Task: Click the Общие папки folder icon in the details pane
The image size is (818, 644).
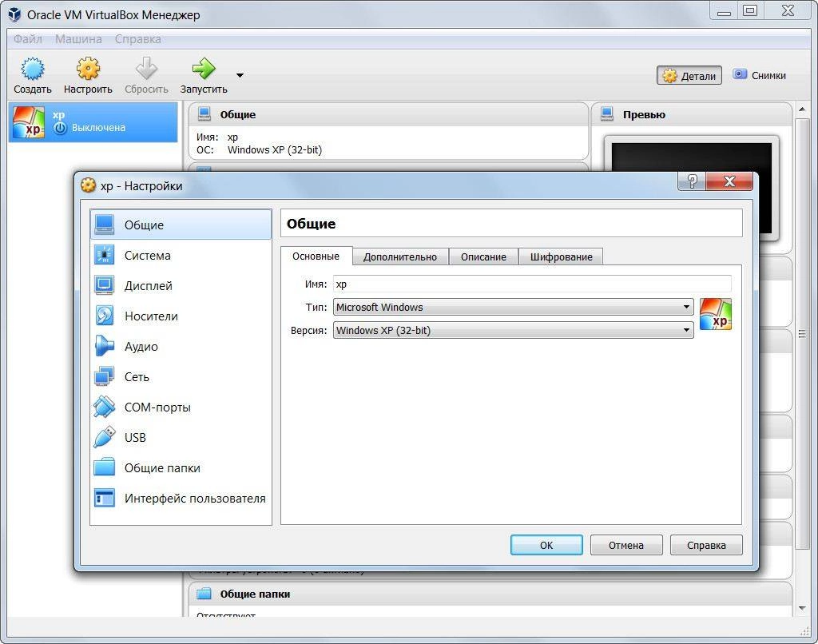Action: pyautogui.click(x=204, y=594)
